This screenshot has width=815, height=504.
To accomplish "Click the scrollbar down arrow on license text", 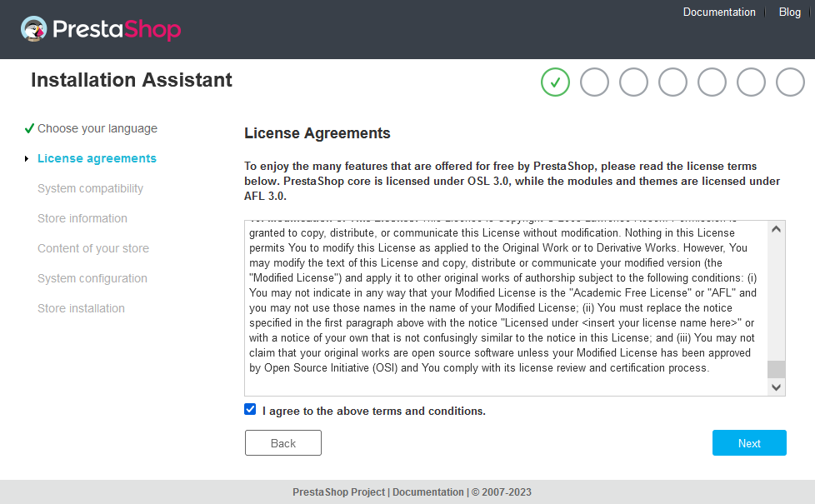I will point(775,387).
